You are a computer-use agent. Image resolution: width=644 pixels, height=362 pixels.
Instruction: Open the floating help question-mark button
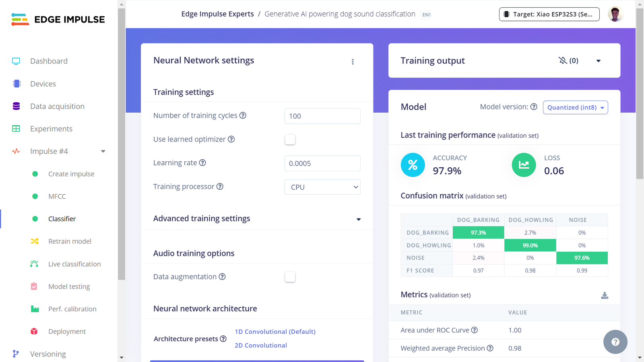pos(615,342)
